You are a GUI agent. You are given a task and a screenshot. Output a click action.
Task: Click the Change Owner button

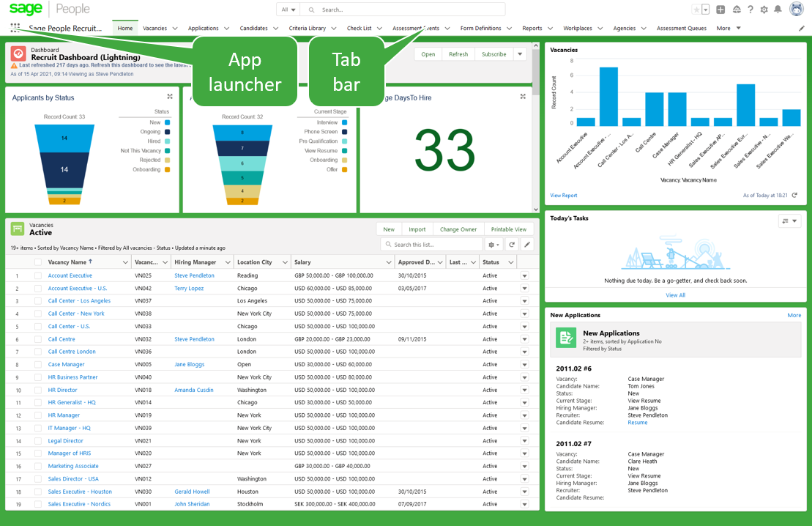coord(458,229)
